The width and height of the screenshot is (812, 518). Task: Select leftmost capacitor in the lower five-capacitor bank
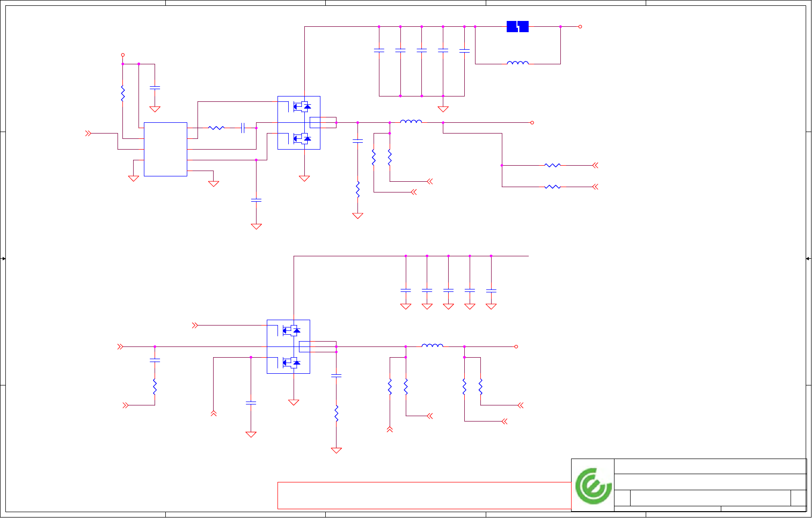pos(406,290)
